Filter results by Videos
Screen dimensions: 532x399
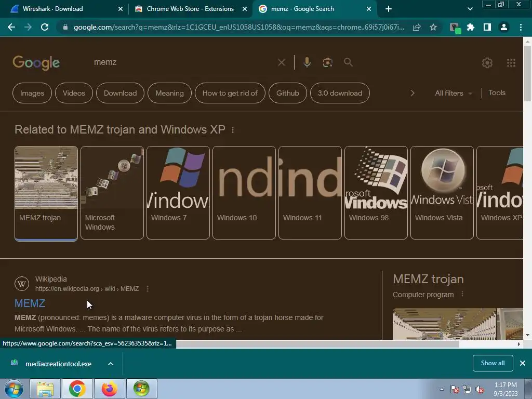[74, 93]
